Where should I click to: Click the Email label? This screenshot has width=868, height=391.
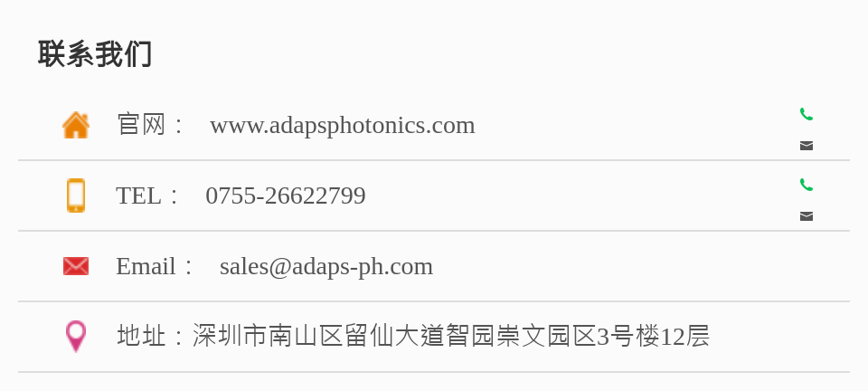[146, 266]
